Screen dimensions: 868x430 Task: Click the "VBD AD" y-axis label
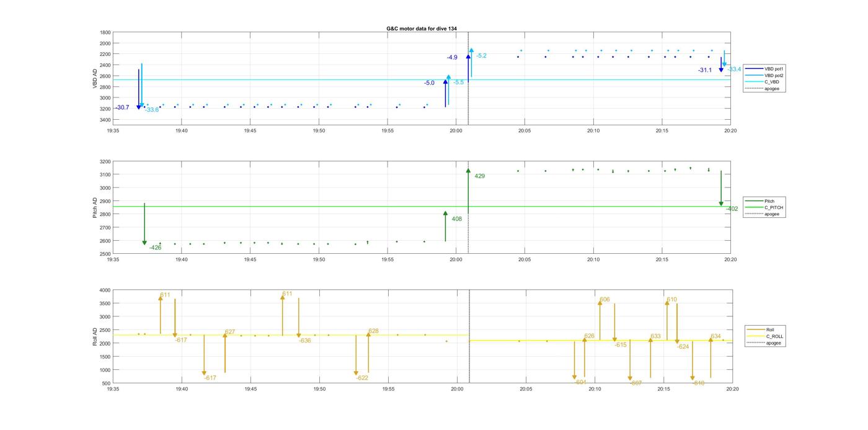point(95,78)
